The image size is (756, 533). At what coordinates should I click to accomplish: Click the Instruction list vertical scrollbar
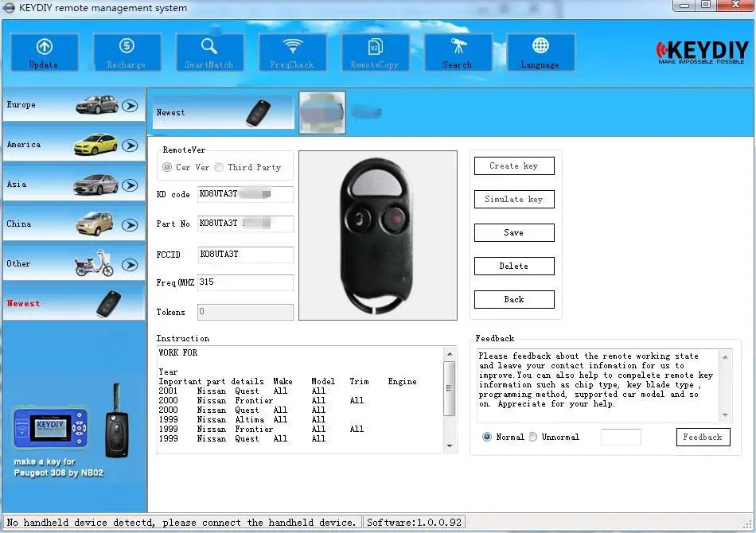tap(450, 399)
